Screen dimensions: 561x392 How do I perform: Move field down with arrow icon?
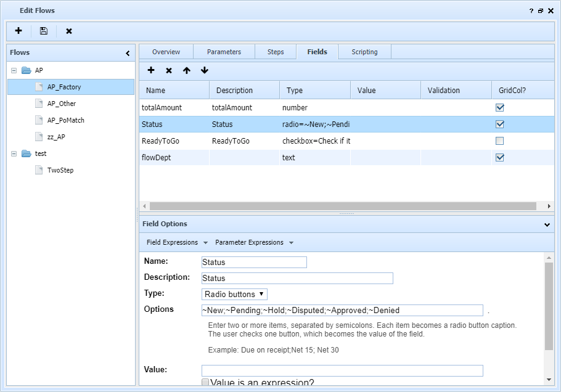coord(204,71)
